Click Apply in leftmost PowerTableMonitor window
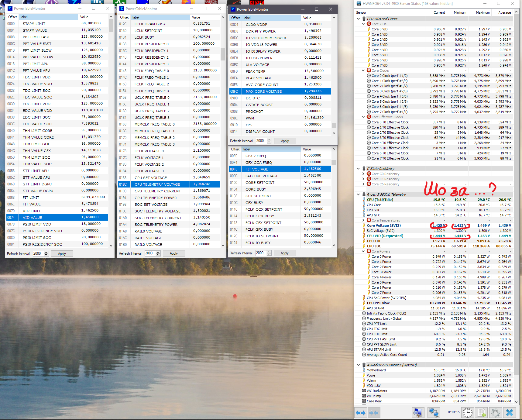Viewport: 522px width, 420px height. 62,254
